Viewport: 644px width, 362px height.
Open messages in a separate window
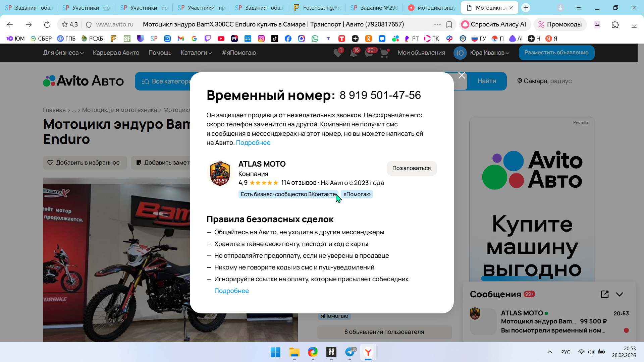click(x=604, y=294)
